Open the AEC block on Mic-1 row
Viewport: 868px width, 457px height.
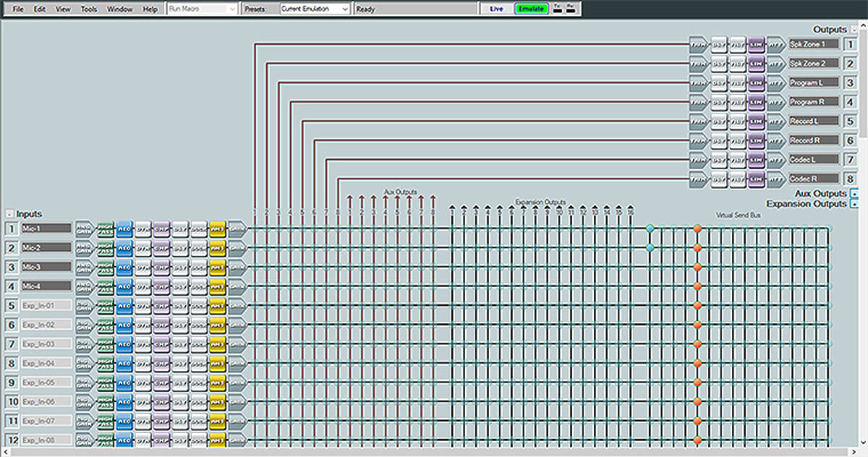click(x=124, y=229)
